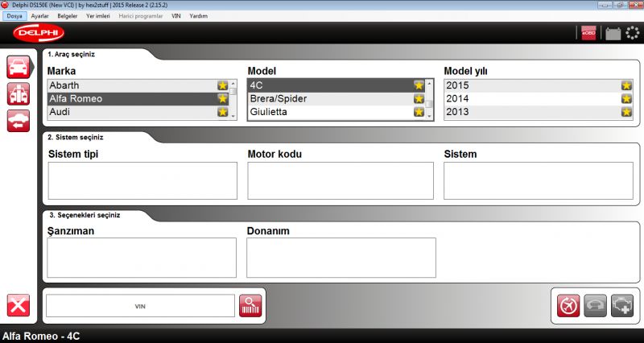
Task: Click the Motor kodu list box
Action: pos(341,180)
